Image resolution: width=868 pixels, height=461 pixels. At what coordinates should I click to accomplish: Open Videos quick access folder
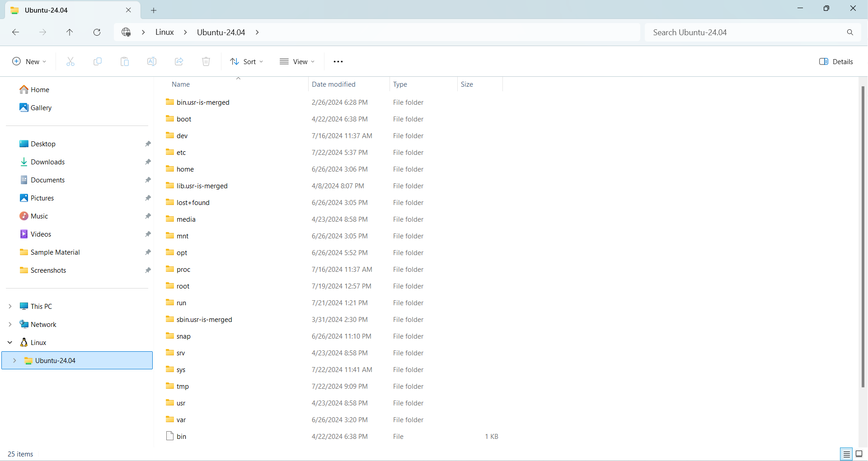35,234
